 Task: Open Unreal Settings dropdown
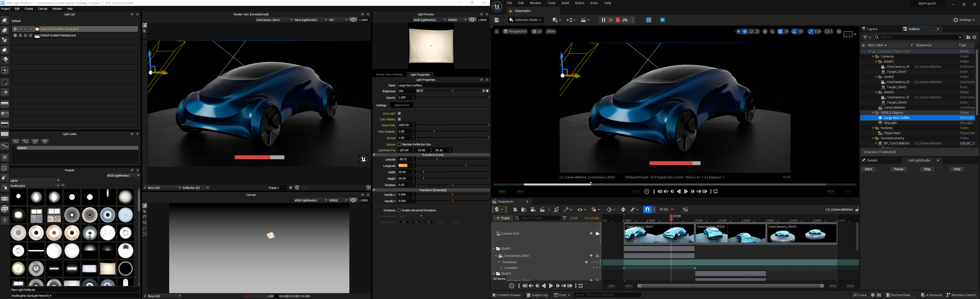964,20
